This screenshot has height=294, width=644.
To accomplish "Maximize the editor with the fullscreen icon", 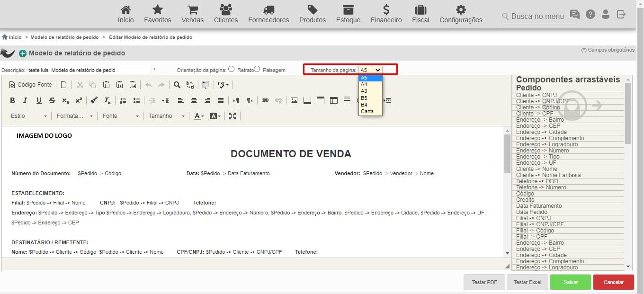I will click(x=233, y=116).
